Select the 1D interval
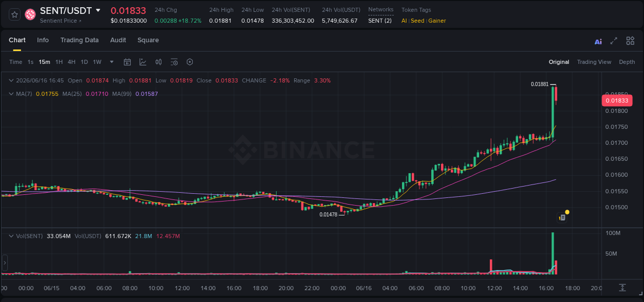Viewport: 644px width, 302px height. coord(84,62)
